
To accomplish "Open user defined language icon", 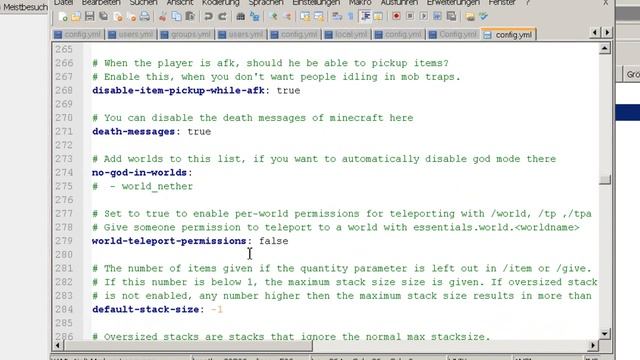I will pyautogui.click(x=378, y=16).
